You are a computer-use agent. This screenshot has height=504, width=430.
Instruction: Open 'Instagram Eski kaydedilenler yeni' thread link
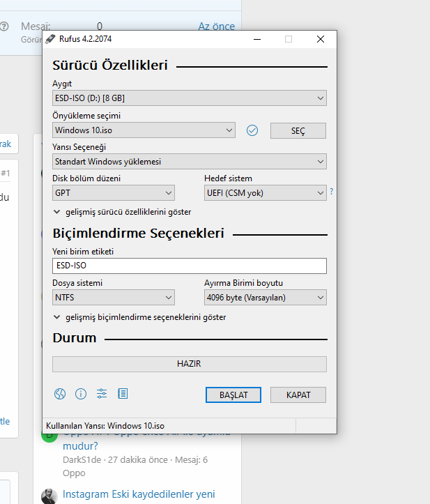[139, 494]
